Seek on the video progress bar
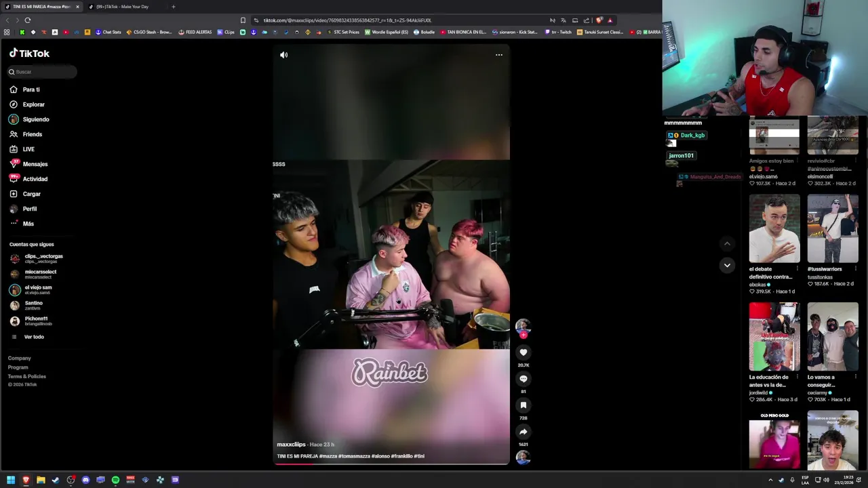868x488 pixels. (x=391, y=464)
